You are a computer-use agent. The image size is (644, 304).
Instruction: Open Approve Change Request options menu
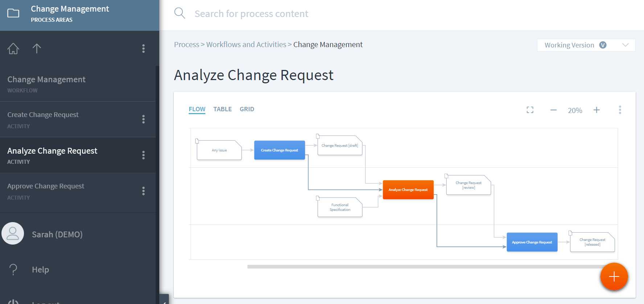tap(144, 191)
